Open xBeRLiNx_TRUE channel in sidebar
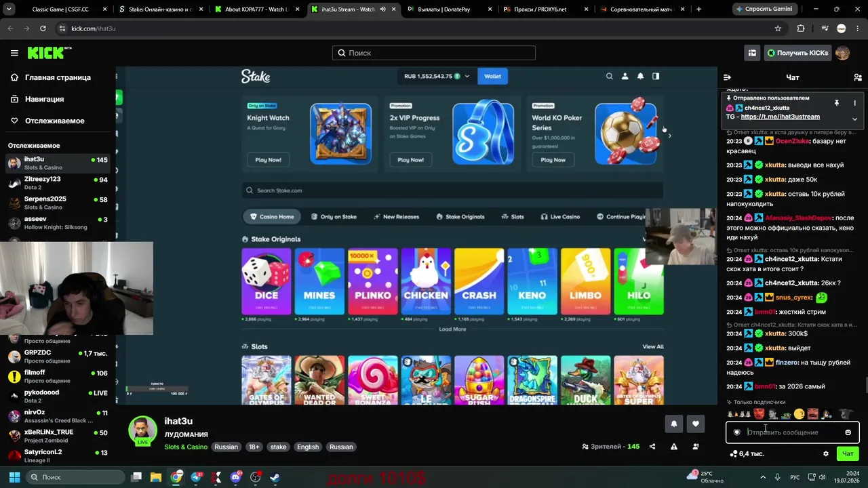Screen dimensions: 868x488 [x=58, y=436]
